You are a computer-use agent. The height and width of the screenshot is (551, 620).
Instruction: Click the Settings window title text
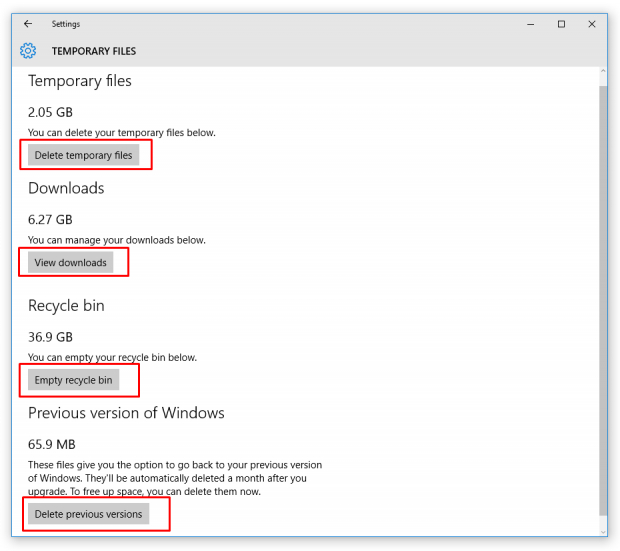[66, 24]
